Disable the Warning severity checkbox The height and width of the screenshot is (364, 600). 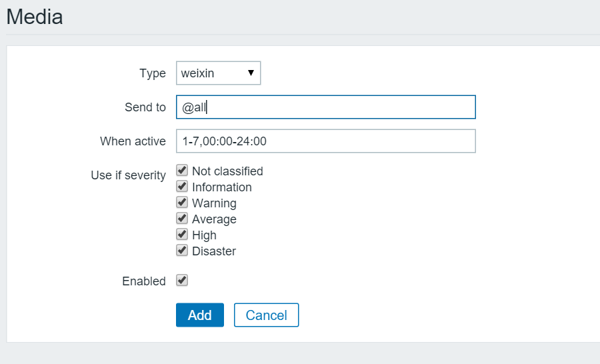182,203
